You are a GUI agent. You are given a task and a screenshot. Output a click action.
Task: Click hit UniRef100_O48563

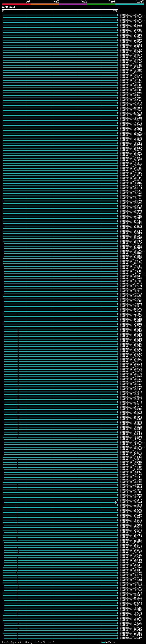(131, 42)
